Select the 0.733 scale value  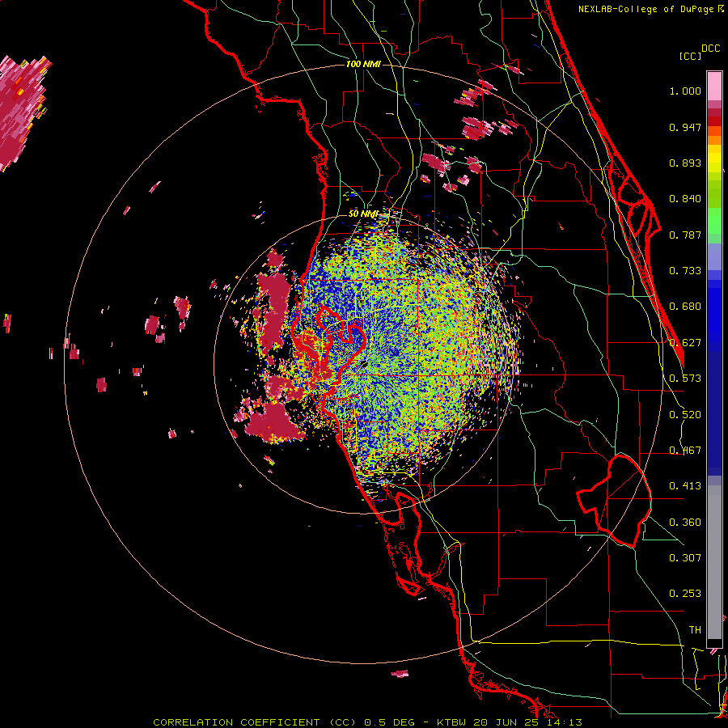(x=685, y=271)
